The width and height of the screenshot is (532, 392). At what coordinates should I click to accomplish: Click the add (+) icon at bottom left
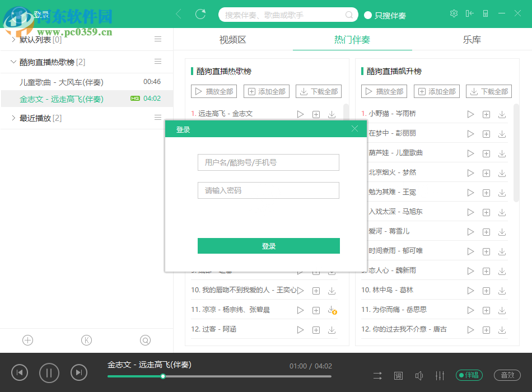(x=27, y=340)
